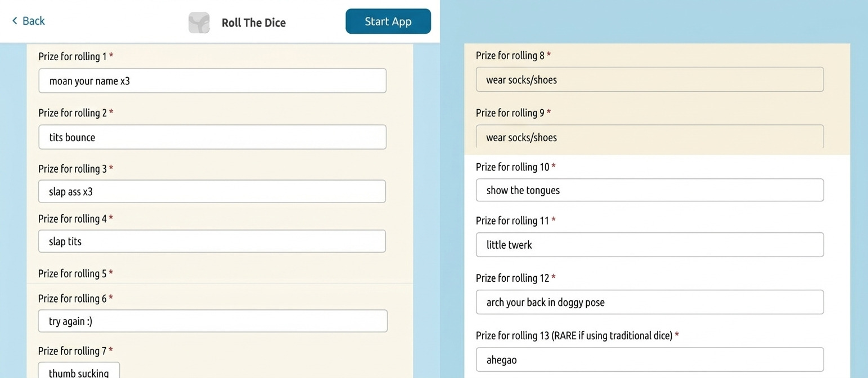Click the 'thumb sucking' field for rolling 7
868x378 pixels.
[x=79, y=371]
